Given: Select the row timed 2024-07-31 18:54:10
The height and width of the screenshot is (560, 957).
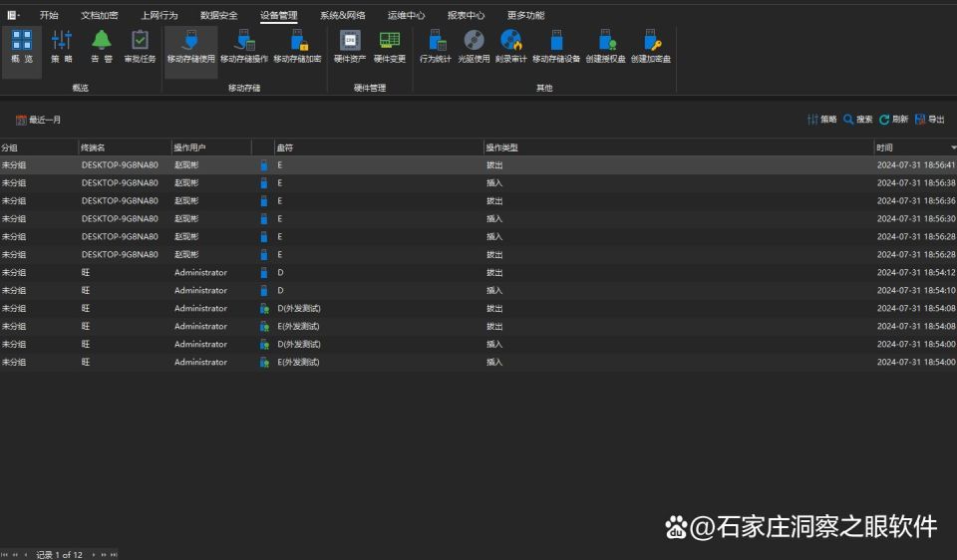Looking at the screenshot, I should click(478, 290).
